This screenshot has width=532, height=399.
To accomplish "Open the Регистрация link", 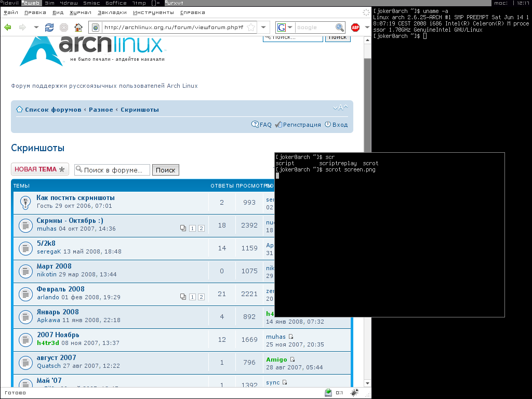I will pyautogui.click(x=298, y=125).
